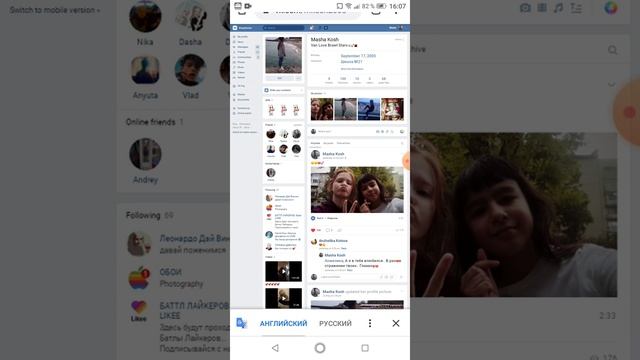This screenshot has height=360, width=640.
Task: Tap the Android back navigation button
Action: pyautogui.click(x=275, y=348)
